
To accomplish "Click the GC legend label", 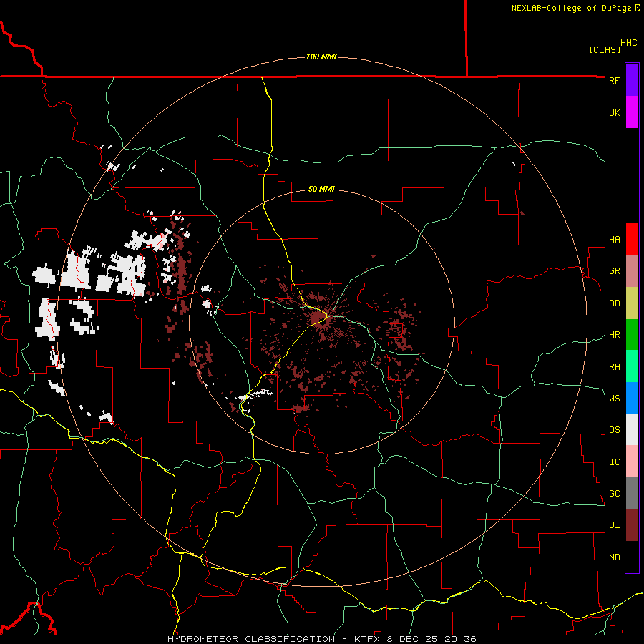I will [x=614, y=494].
